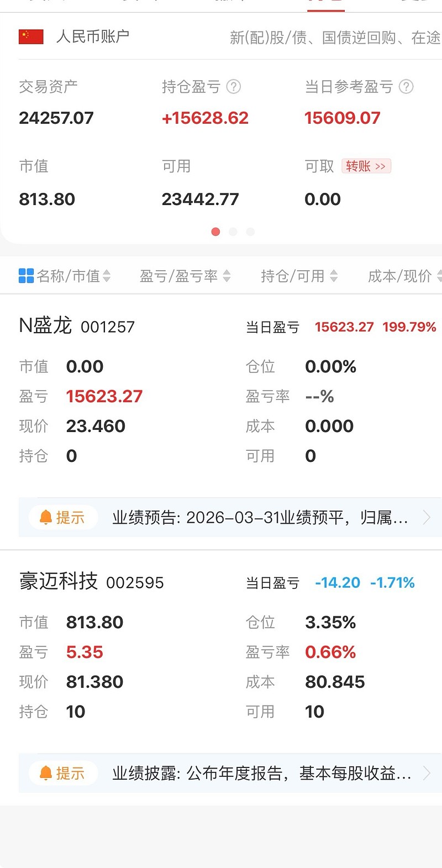Open help icon beside 当日参考盈亏

point(406,87)
